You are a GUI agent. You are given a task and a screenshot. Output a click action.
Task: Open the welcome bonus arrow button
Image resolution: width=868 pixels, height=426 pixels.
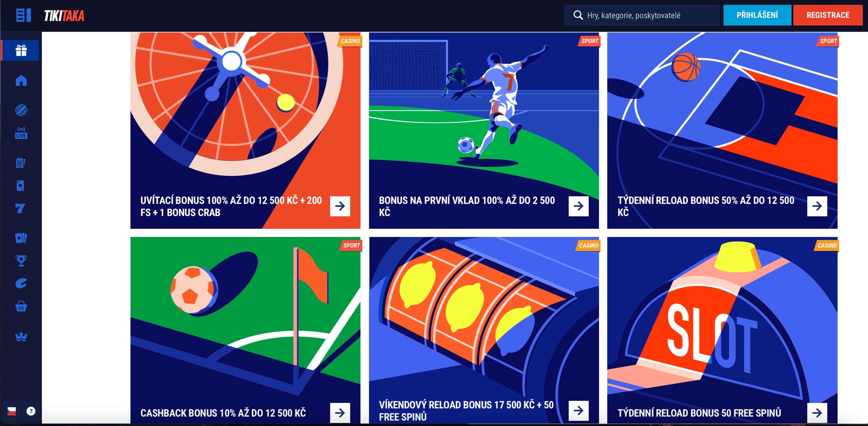click(x=340, y=206)
